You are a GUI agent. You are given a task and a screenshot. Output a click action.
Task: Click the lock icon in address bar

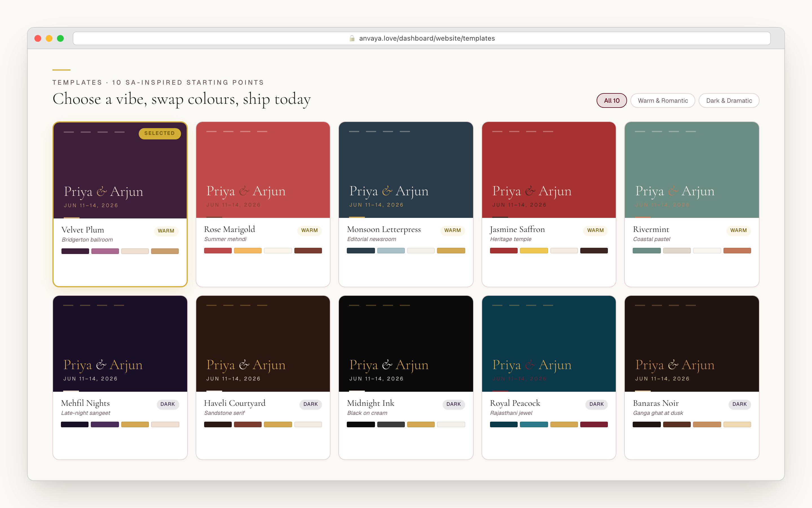click(x=352, y=38)
